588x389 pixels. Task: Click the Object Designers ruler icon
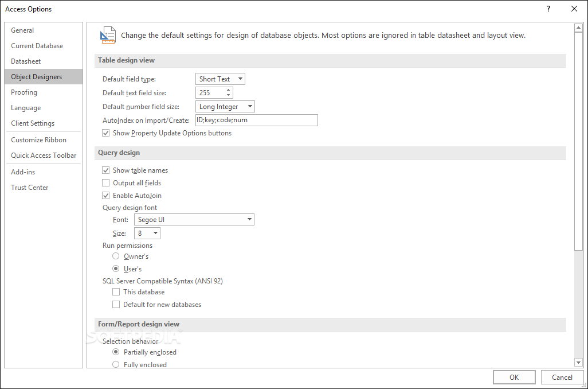coord(108,36)
